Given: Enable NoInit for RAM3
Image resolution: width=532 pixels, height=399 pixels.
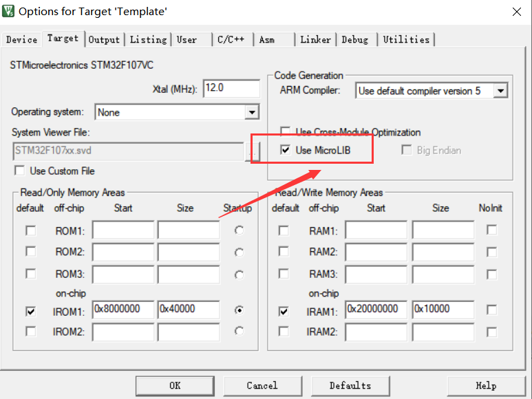Looking at the screenshot, I should pyautogui.click(x=491, y=274).
